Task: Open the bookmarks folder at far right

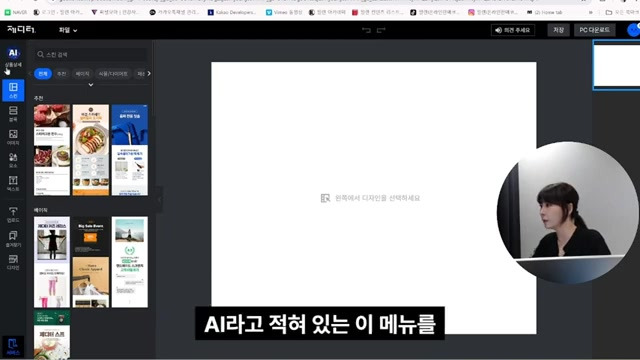Action: pyautogui.click(x=621, y=12)
